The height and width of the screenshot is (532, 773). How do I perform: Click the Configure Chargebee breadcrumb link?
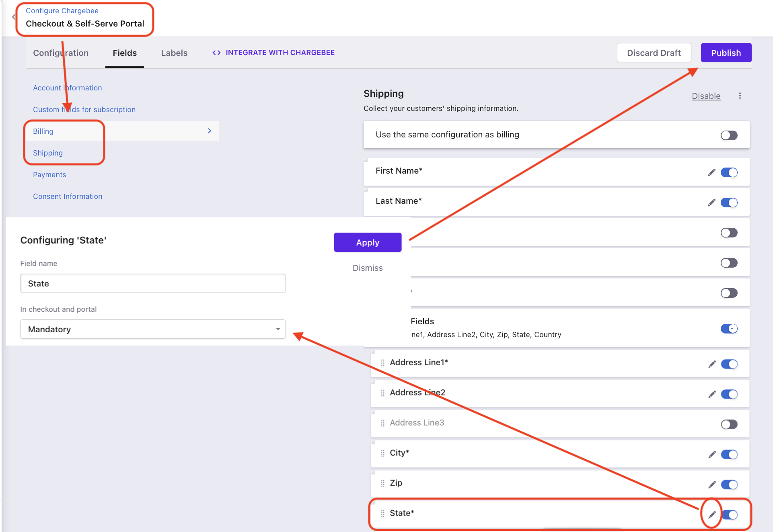click(x=62, y=11)
